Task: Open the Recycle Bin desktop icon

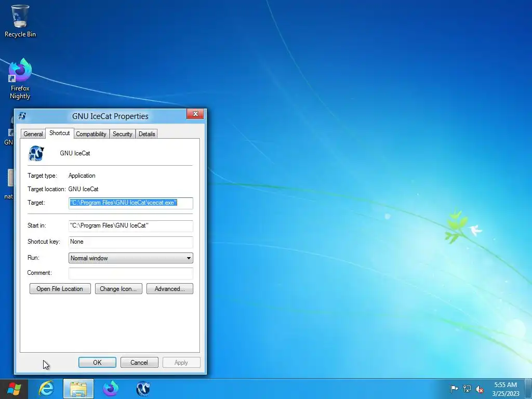Action: pos(20,21)
